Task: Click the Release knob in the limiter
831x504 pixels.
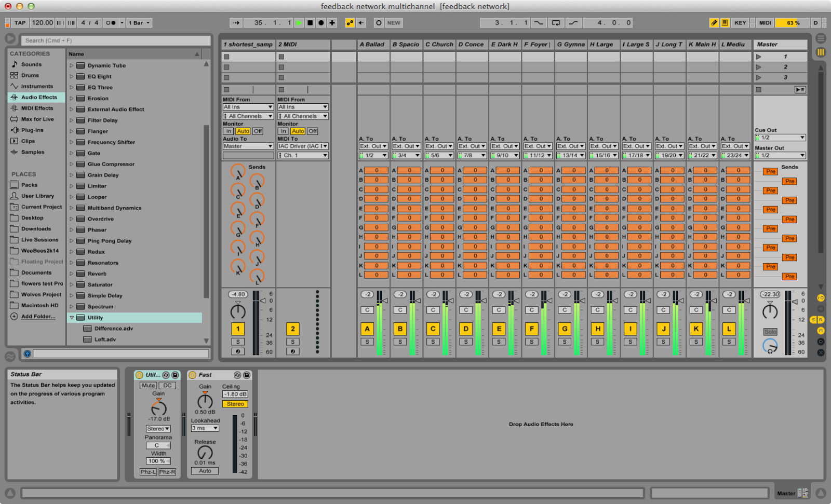Action: 205,453
